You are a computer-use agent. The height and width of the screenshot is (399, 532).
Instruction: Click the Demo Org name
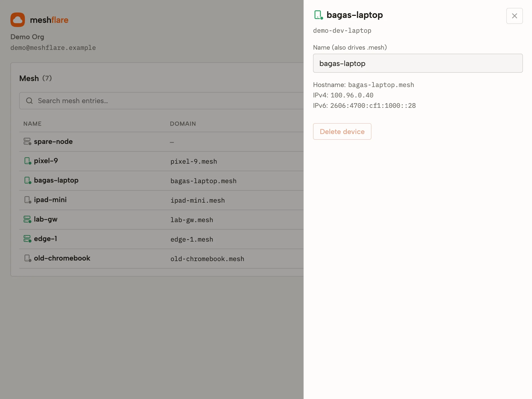tap(27, 37)
